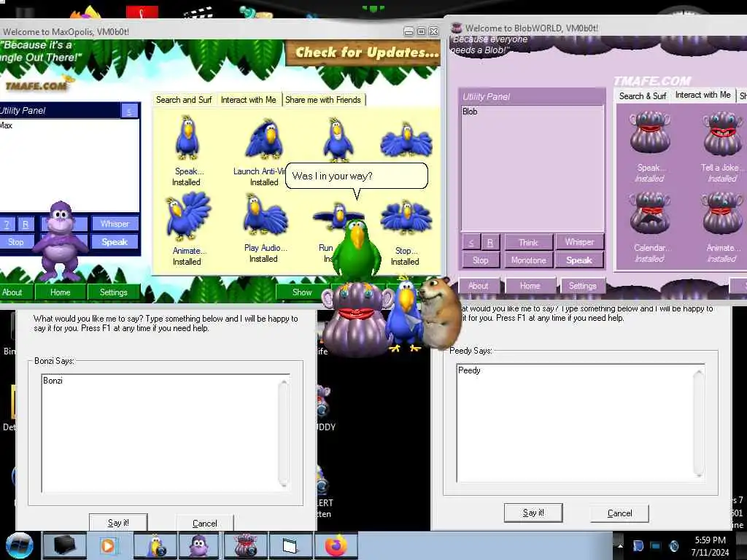Select the Blob entry in Utility Panel
Image resolution: width=747 pixels, height=560 pixels.
(470, 112)
